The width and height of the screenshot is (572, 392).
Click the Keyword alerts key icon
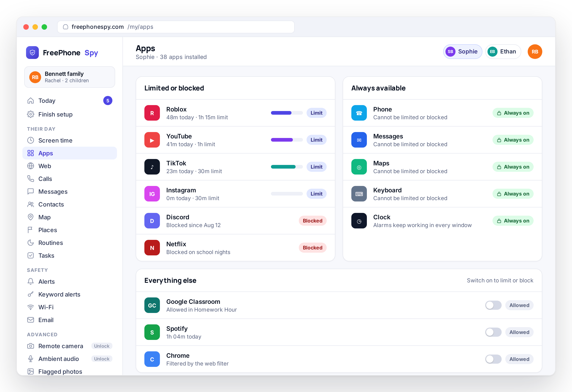click(x=31, y=294)
